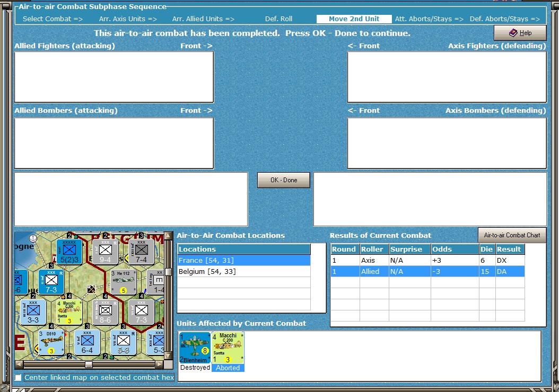Click the Allied Bombers attacking box
This screenshot has height=392, width=559.
pyautogui.click(x=114, y=143)
